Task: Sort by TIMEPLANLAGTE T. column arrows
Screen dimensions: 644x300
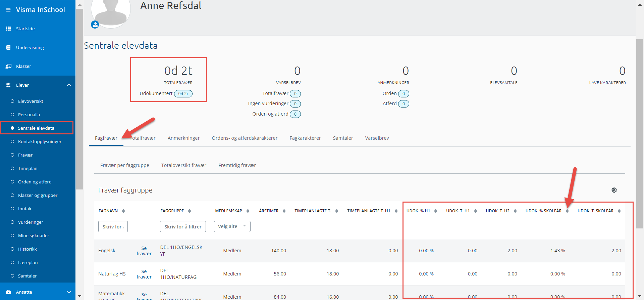Action: click(x=337, y=211)
